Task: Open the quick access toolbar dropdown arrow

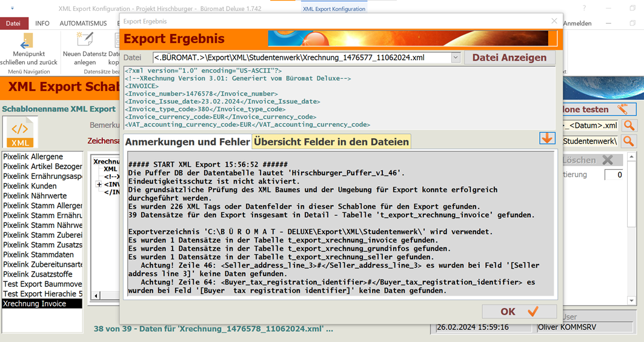Action: pyautogui.click(x=12, y=8)
